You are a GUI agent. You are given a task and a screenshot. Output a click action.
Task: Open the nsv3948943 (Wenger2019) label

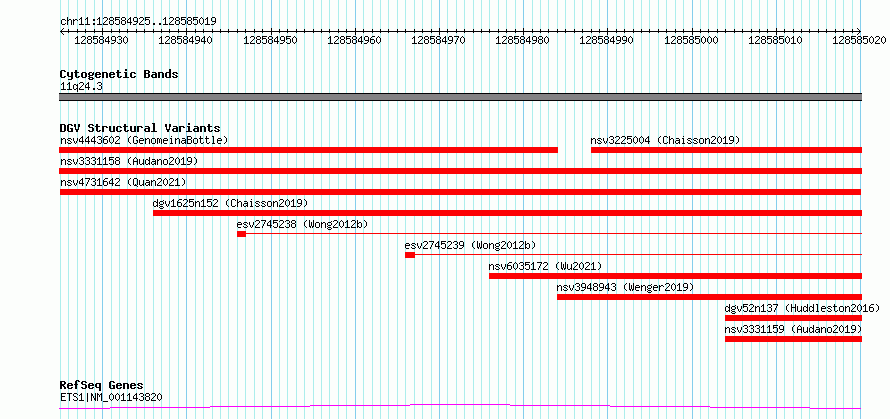(625, 287)
